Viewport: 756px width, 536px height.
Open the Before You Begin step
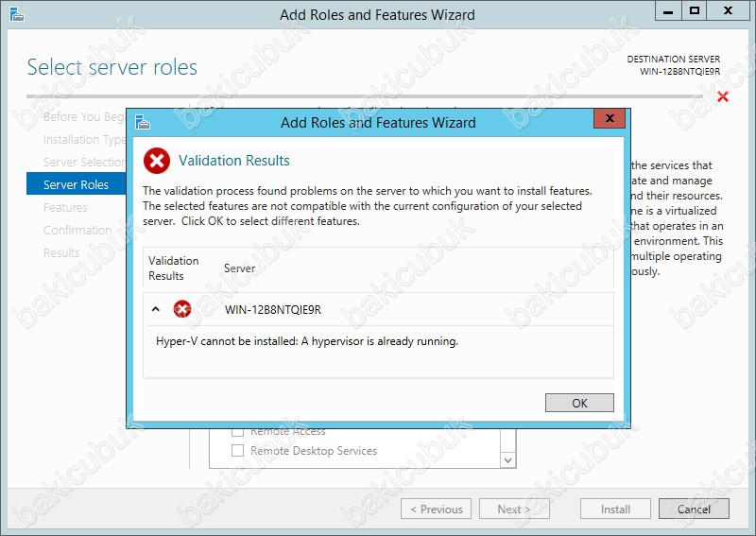pyautogui.click(x=84, y=117)
